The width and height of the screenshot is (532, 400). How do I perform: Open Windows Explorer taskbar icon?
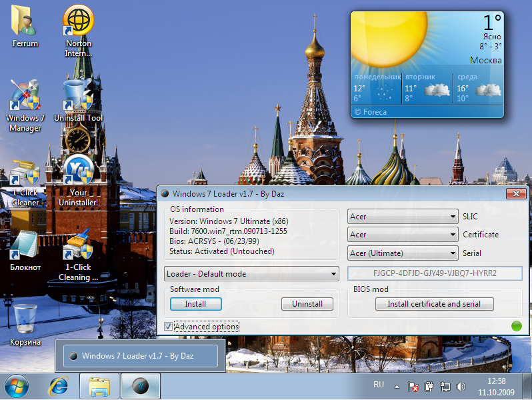pos(99,386)
